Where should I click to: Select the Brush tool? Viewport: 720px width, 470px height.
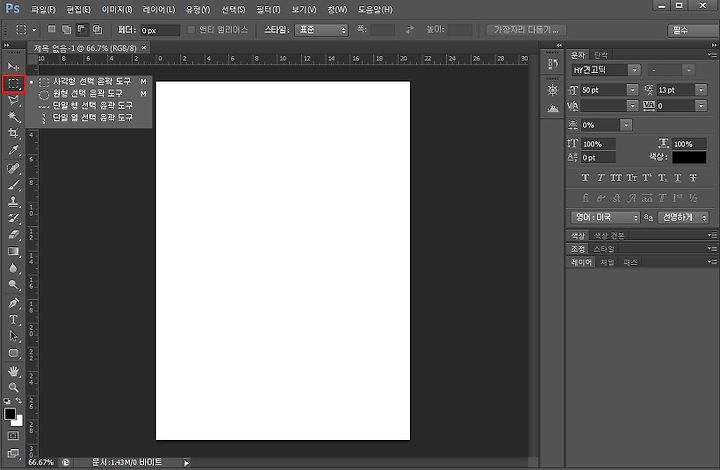(x=13, y=185)
